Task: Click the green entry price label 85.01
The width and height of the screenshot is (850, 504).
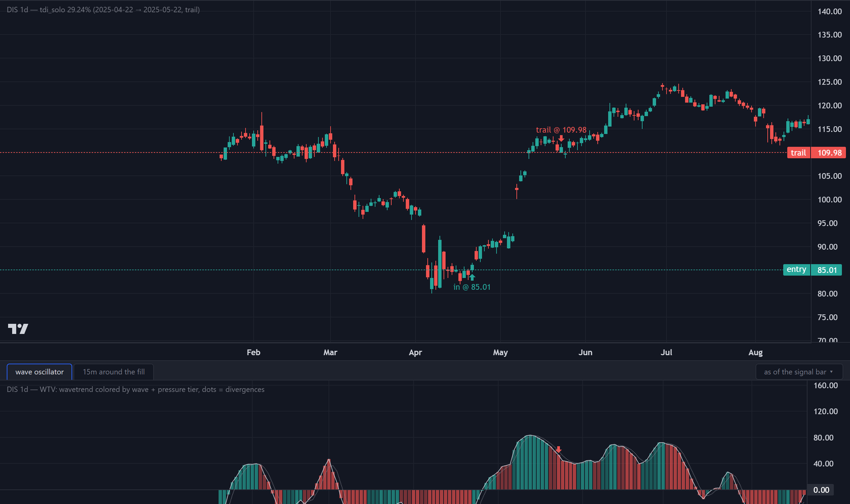Action: tap(827, 270)
